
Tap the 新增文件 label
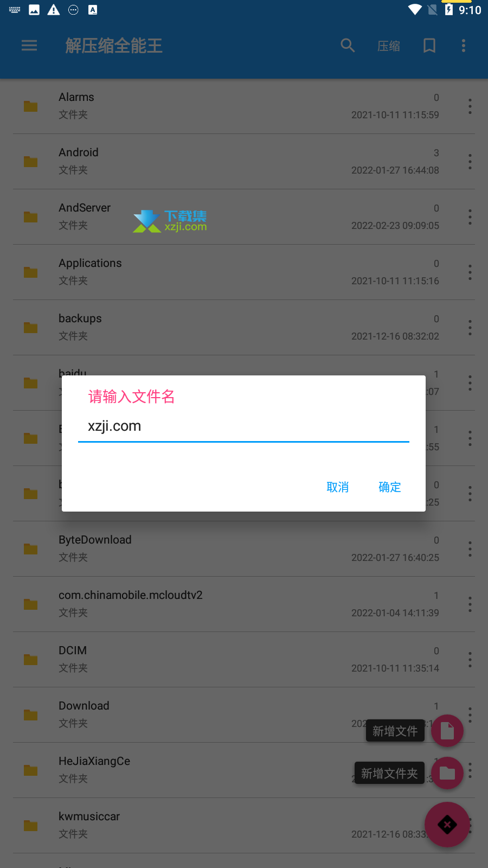coord(395,731)
